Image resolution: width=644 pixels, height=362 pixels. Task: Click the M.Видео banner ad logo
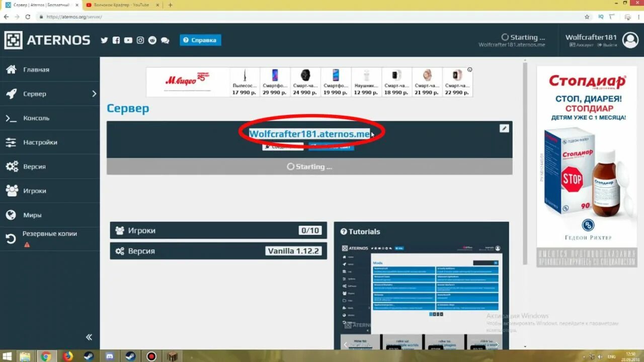[187, 81]
